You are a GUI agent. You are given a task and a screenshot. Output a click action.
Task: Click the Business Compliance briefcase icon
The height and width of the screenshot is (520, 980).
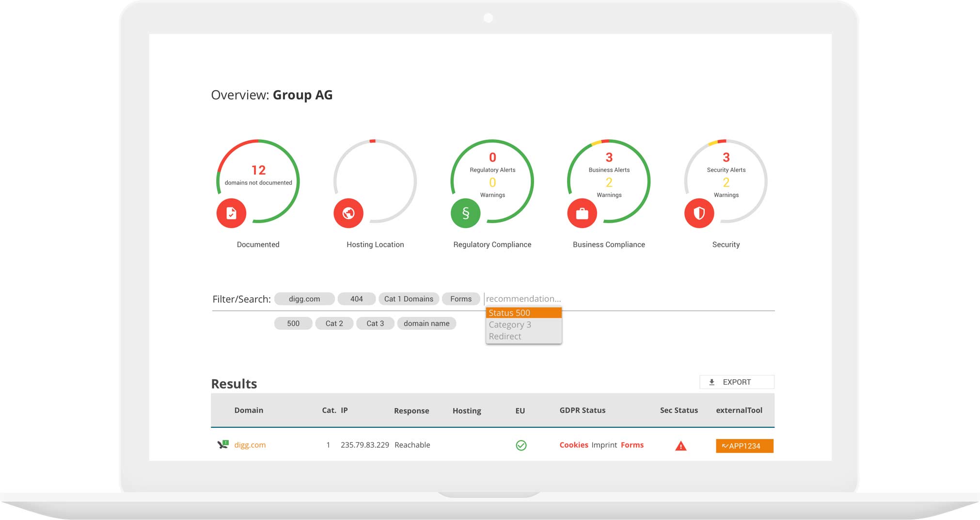coord(582,213)
